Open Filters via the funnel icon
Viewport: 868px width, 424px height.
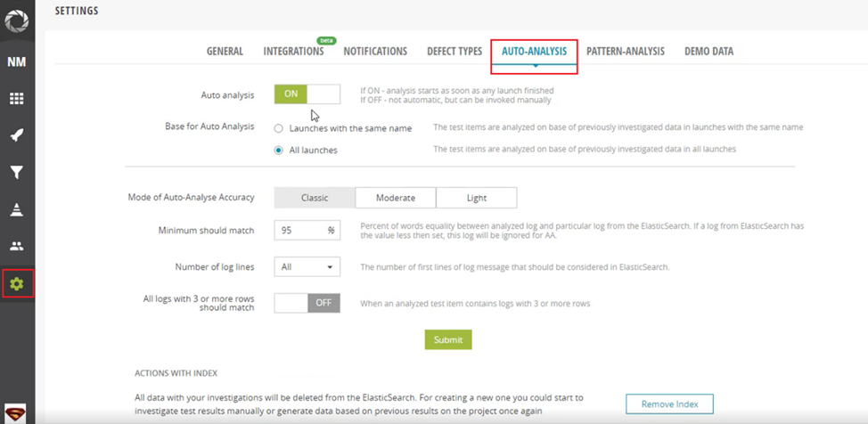[17, 173]
